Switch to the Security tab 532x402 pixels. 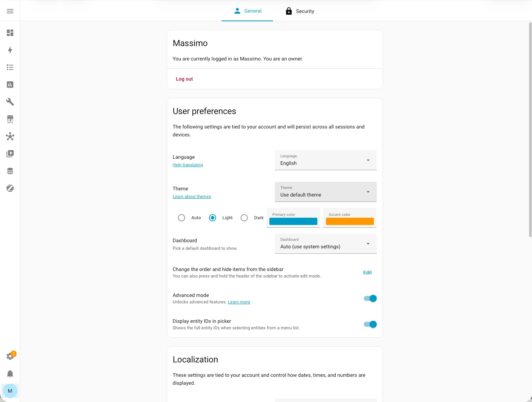pyautogui.click(x=300, y=11)
